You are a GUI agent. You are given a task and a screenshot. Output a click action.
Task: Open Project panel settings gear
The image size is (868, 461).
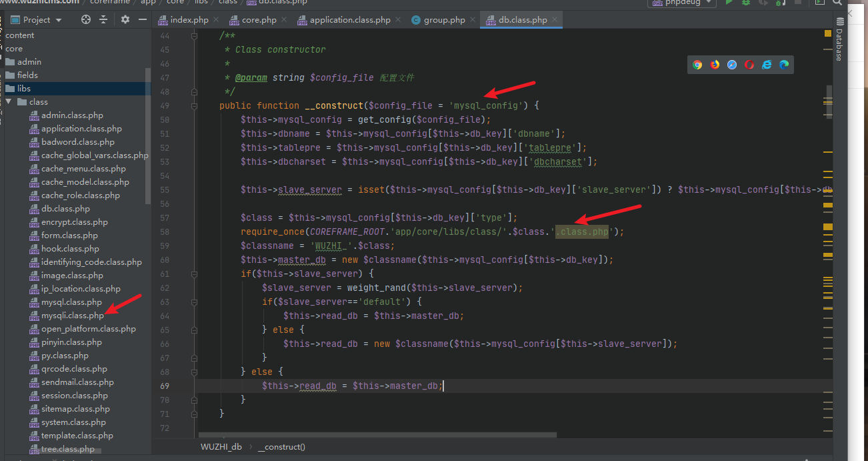[125, 20]
